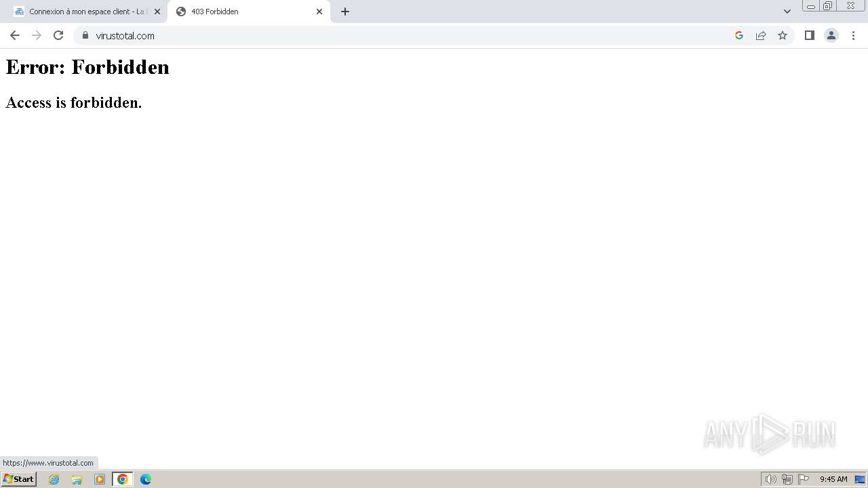
Task: Open Windows Media Player from the taskbar
Action: [100, 479]
